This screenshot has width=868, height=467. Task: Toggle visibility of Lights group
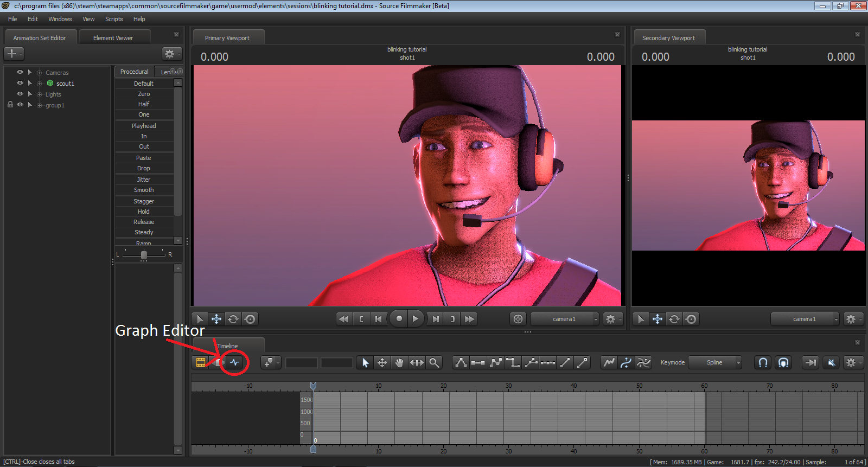point(20,94)
